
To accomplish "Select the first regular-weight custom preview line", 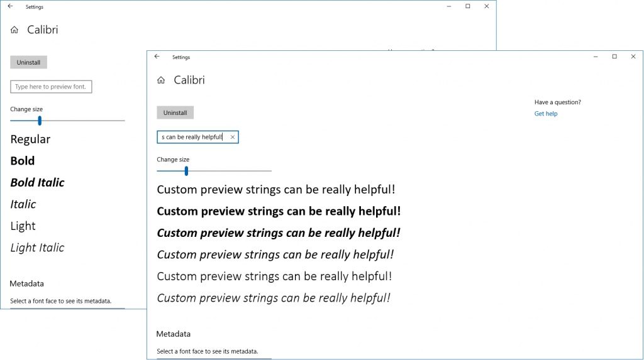I will pyautogui.click(x=275, y=190).
